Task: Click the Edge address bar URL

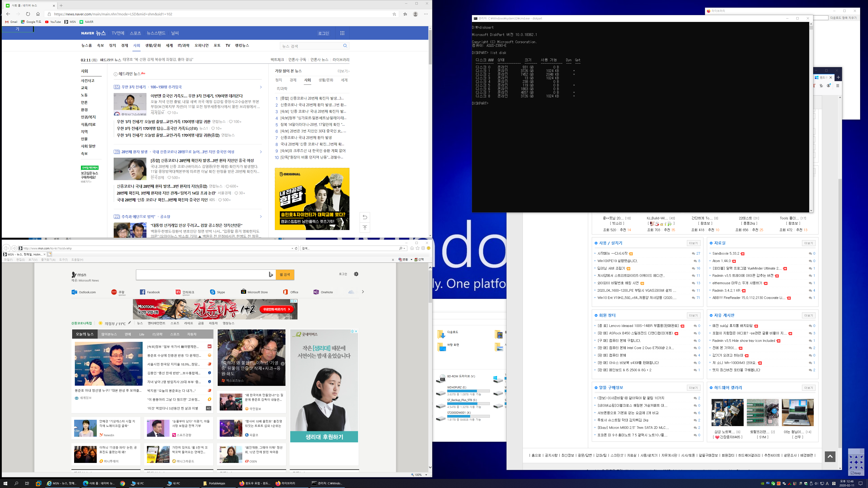Action: point(113,14)
